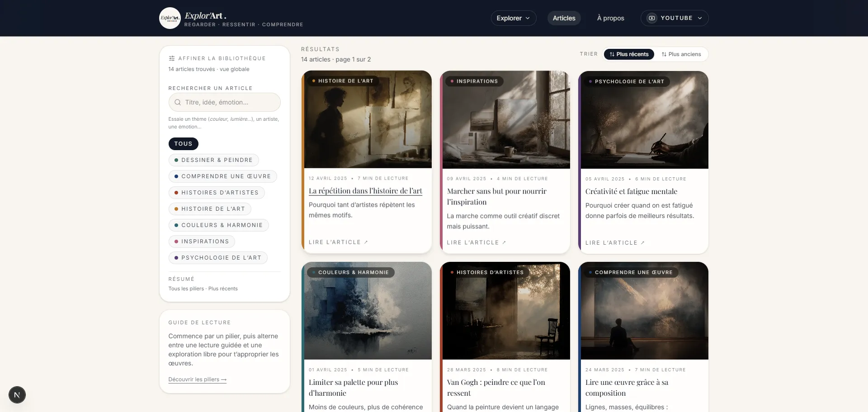This screenshot has height=412, width=868.
Task: Open the À propos menu item
Action: 610,18
